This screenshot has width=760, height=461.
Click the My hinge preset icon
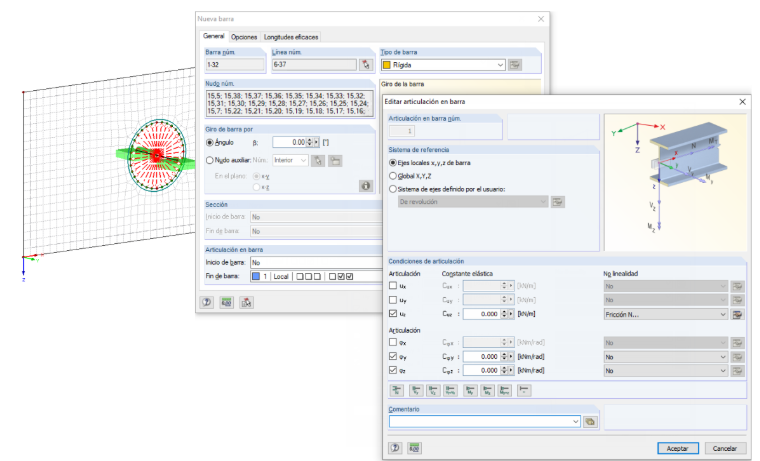coord(470,390)
